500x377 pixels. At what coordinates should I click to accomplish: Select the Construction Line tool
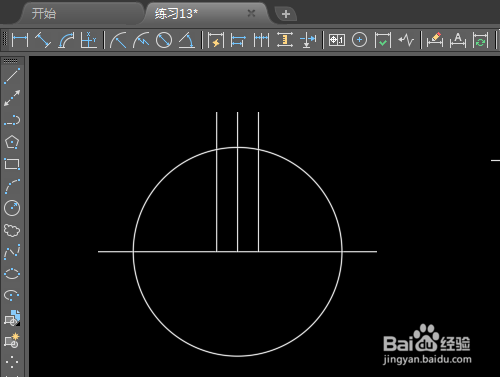point(12,98)
